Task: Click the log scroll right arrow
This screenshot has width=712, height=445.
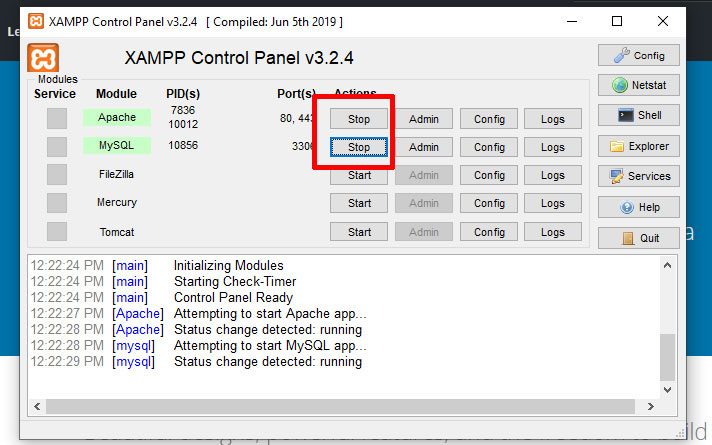Action: (651, 406)
